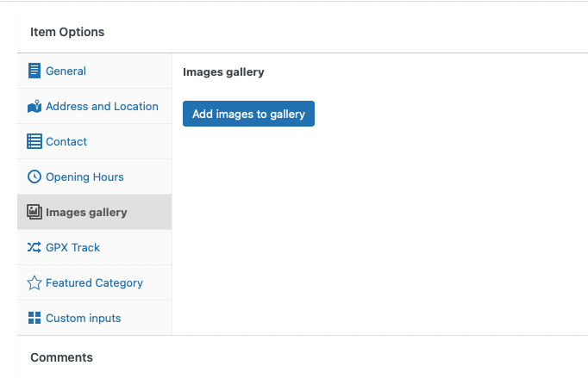The width and height of the screenshot is (588, 378).
Task: Select the Images gallery tab label
Action: click(86, 213)
